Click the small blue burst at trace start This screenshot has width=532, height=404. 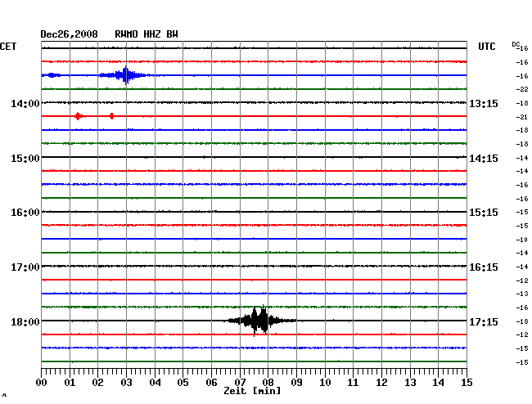click(x=52, y=75)
